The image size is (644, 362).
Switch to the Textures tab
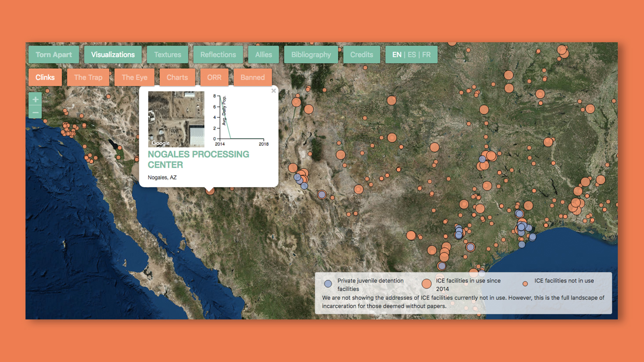pyautogui.click(x=167, y=55)
